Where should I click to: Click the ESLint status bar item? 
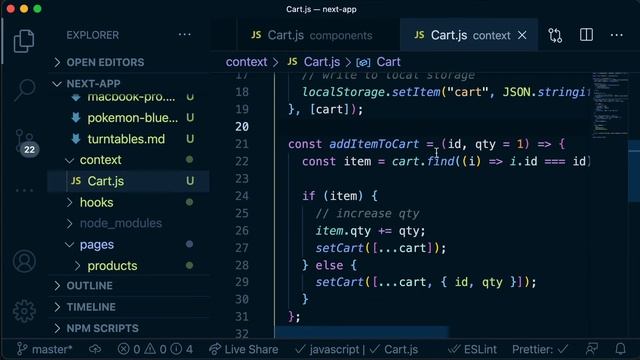[472, 349]
